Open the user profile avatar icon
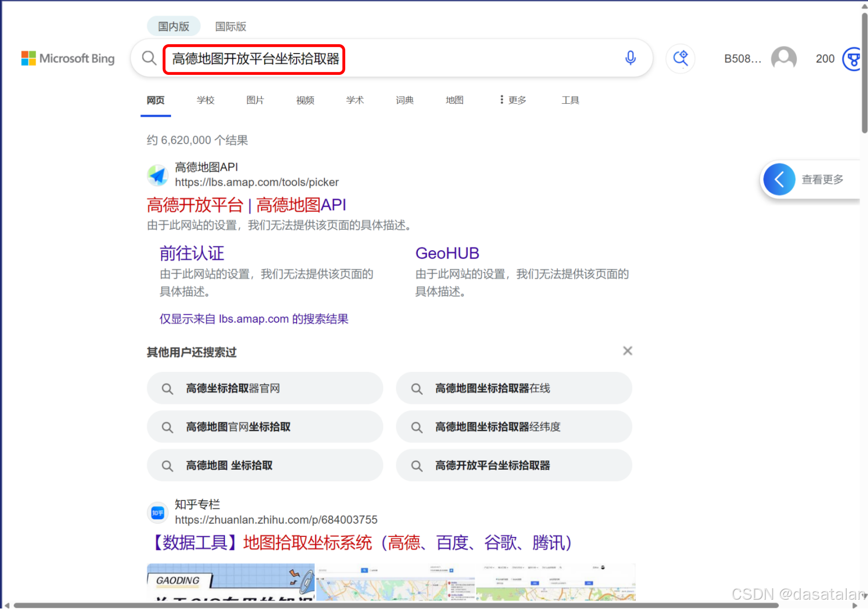 (x=784, y=58)
